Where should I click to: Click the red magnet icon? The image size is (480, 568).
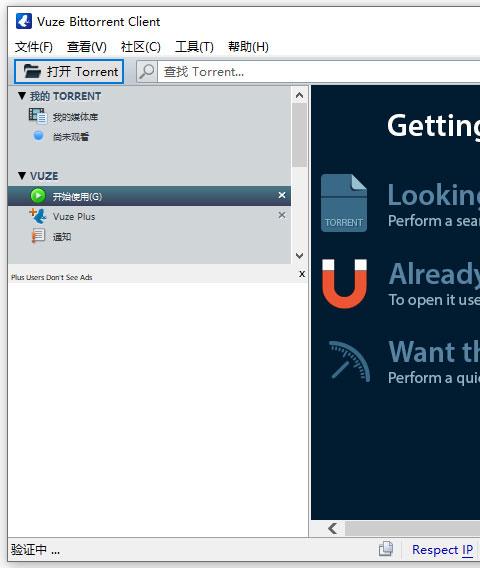344,284
